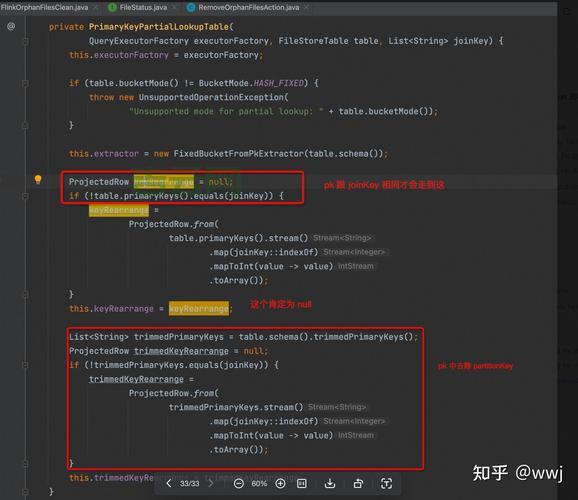Close the FileStatus.java tab

pos(174,7)
